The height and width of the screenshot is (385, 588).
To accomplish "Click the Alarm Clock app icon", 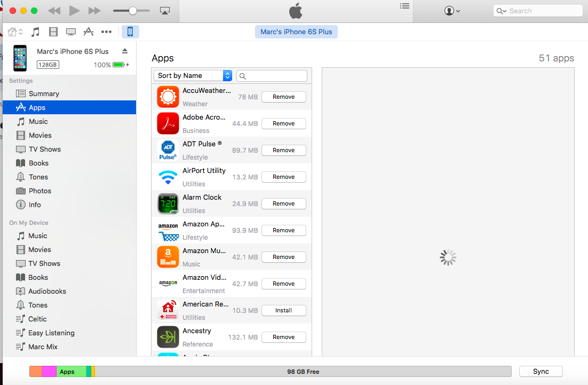I will (168, 203).
